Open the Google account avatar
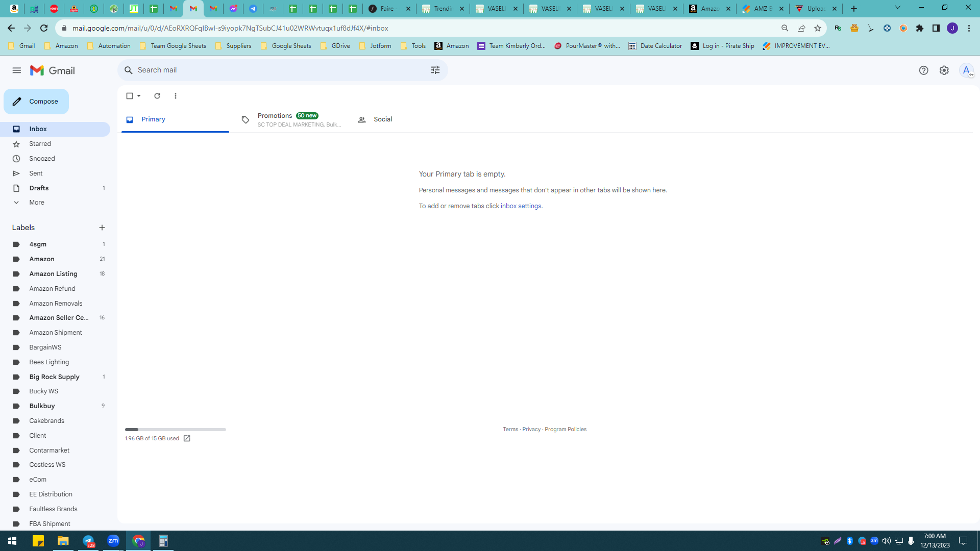980x551 pixels. [966, 70]
